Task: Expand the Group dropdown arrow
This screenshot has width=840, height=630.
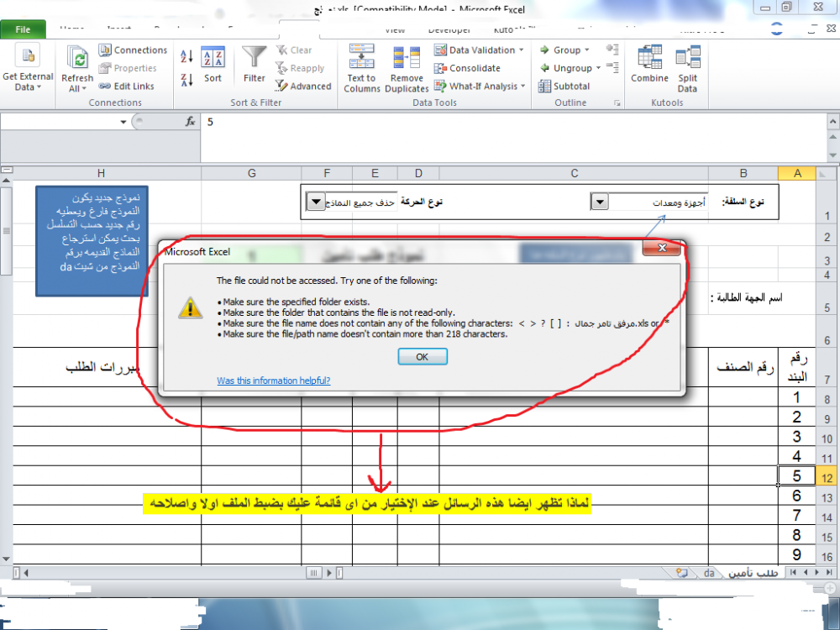Action: 587,50
